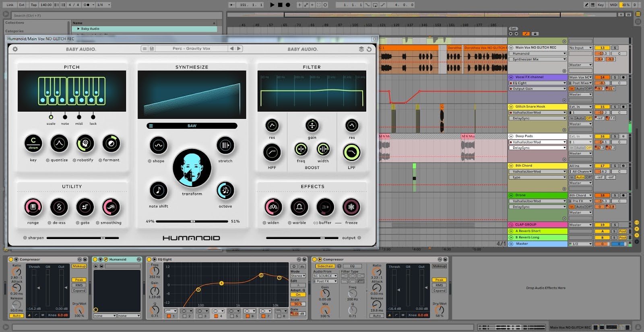Click the stretch knob in Synthesize section

(225, 145)
